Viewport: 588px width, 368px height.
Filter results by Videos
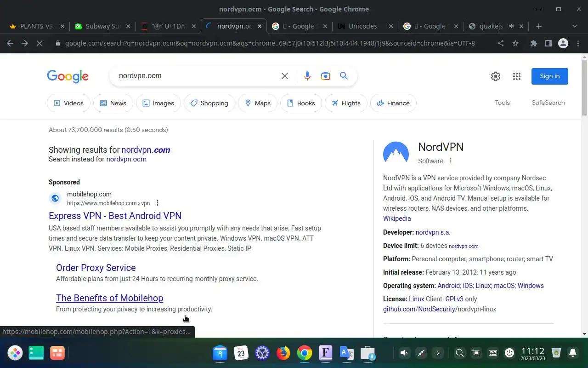68,103
